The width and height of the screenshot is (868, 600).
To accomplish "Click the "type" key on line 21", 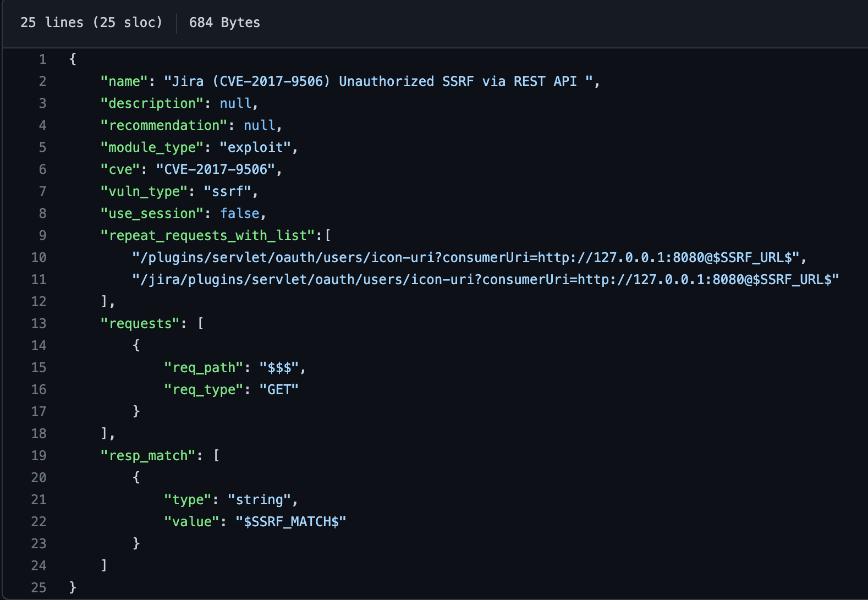I will [188, 500].
